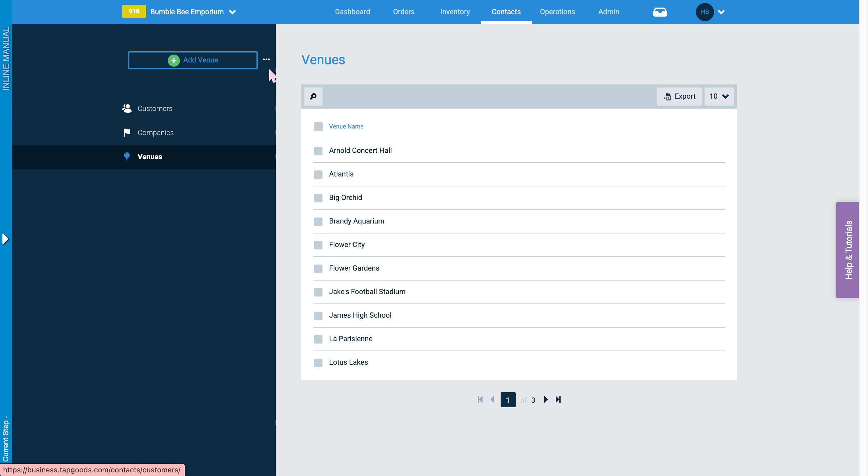Check the Flower Gardens checkbox
The height and width of the screenshot is (476, 868).
point(318,268)
